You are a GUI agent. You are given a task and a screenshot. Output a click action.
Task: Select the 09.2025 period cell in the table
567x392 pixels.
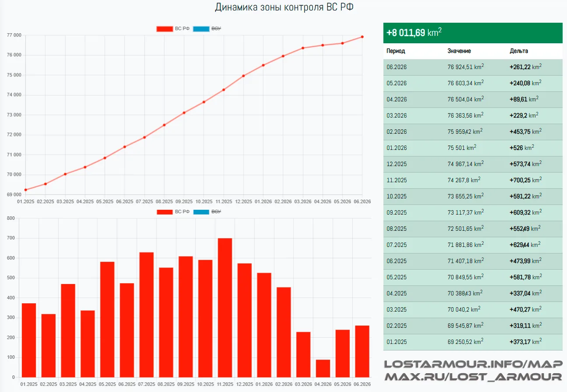(x=397, y=212)
